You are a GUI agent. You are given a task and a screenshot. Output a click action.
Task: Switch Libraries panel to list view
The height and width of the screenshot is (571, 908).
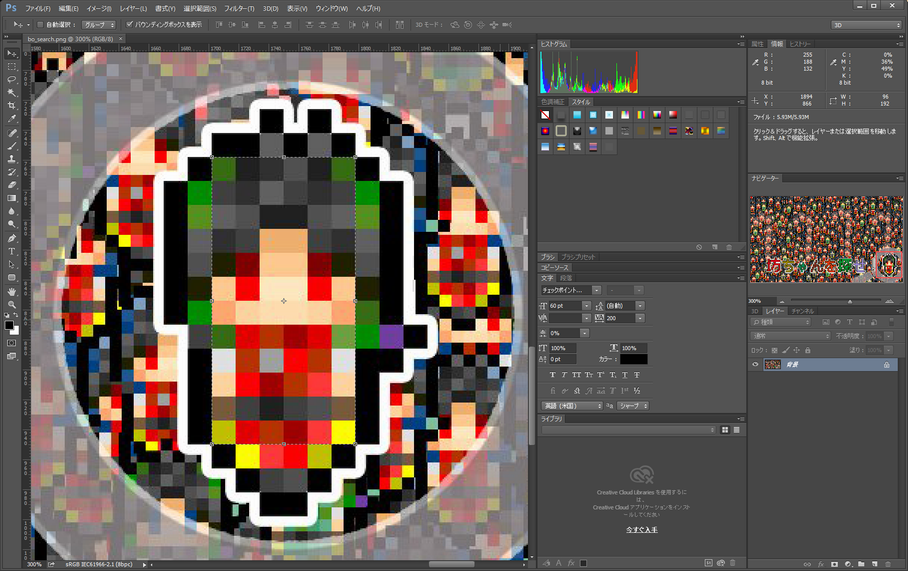coord(737,430)
